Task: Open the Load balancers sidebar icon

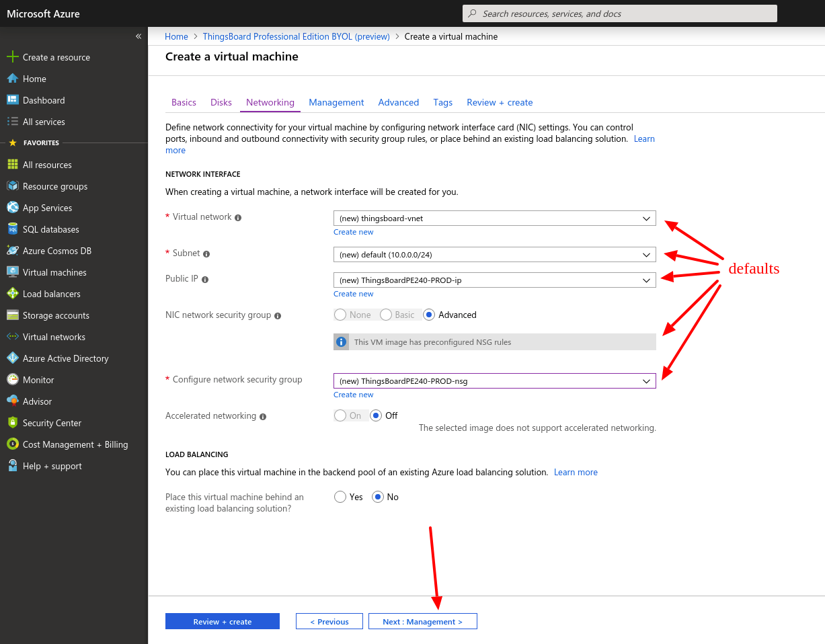Action: pos(12,294)
